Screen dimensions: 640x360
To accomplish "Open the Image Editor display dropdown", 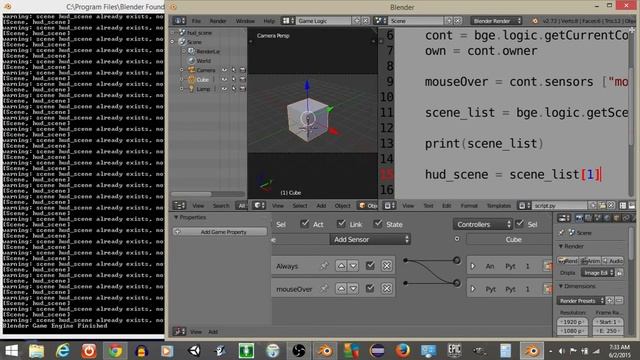I will [x=598, y=273].
